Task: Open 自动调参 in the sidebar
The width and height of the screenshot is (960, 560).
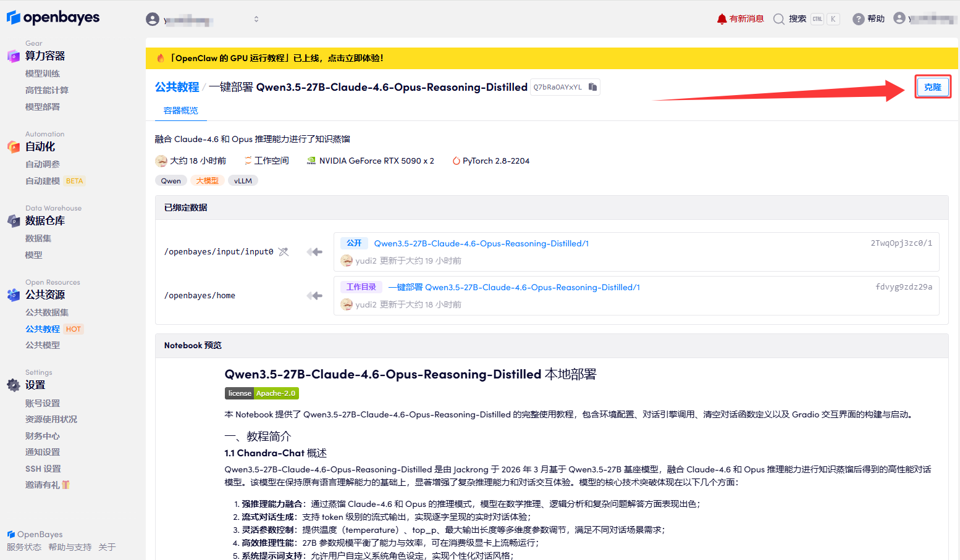Action: pos(43,164)
